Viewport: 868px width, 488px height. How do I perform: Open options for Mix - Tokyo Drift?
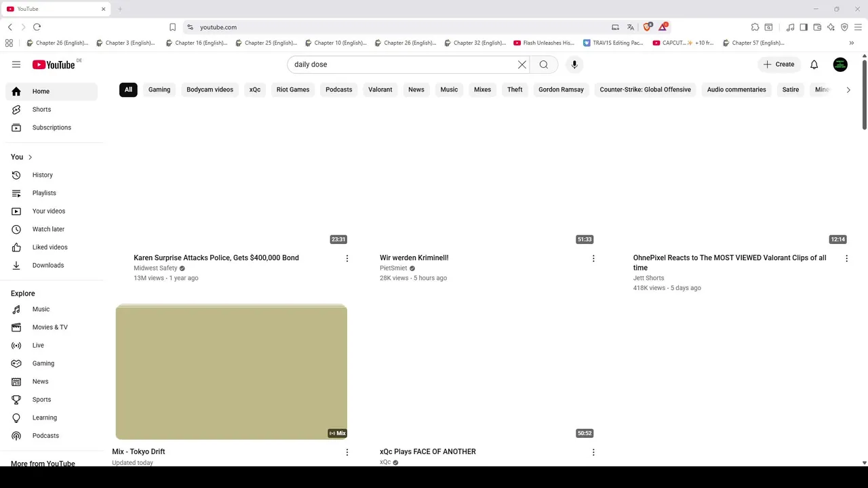click(347, 452)
